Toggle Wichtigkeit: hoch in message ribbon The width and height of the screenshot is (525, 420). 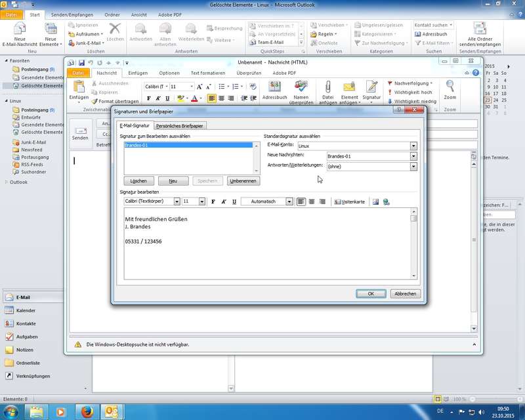tap(409, 92)
